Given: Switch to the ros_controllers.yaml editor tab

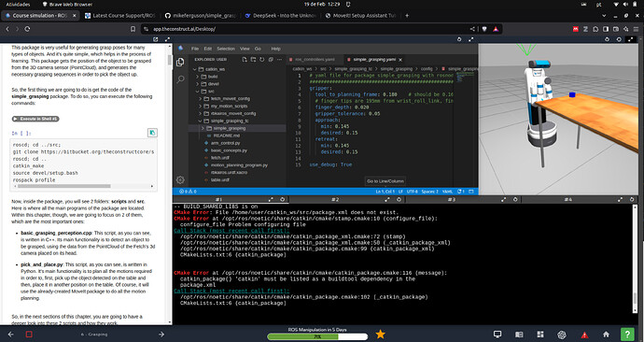Looking at the screenshot, I should tap(315, 59).
